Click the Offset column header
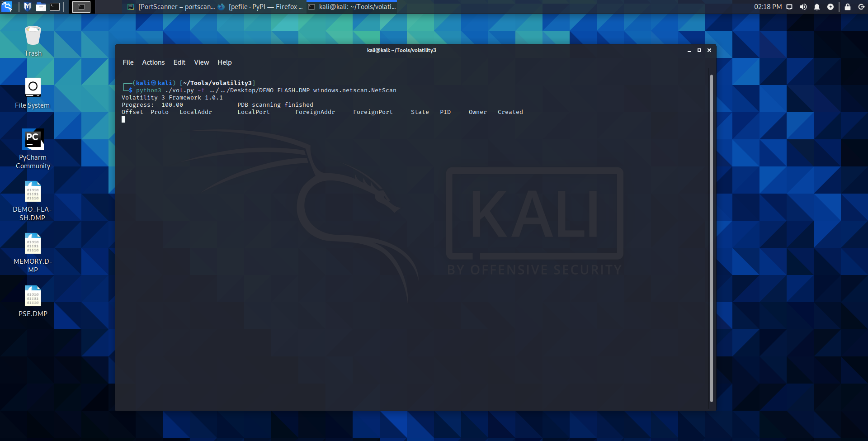The width and height of the screenshot is (868, 441). [132, 112]
